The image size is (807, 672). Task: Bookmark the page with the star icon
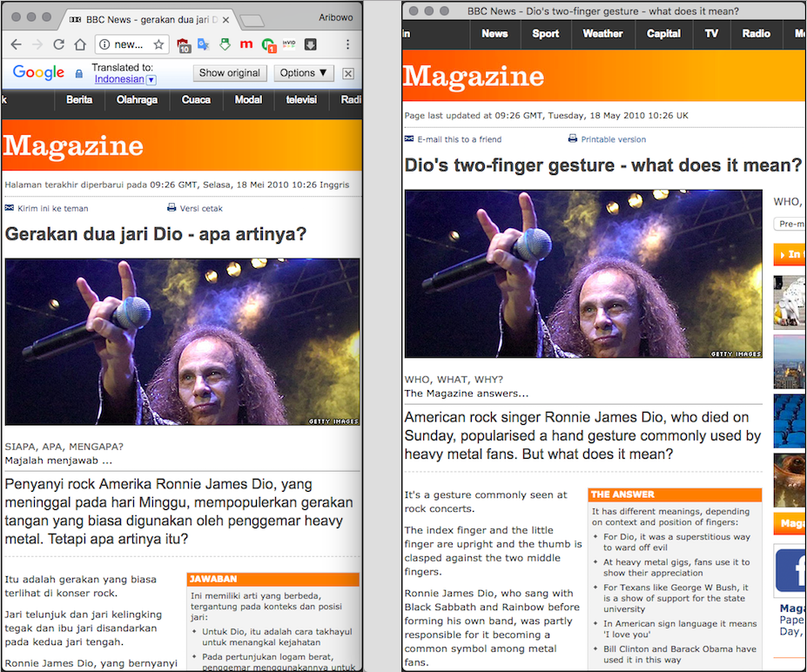coord(158,44)
